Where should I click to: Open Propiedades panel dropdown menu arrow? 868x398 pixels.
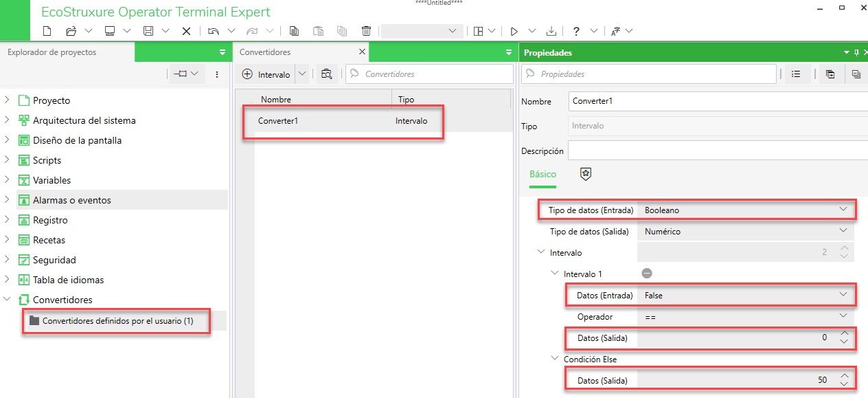coord(847,53)
